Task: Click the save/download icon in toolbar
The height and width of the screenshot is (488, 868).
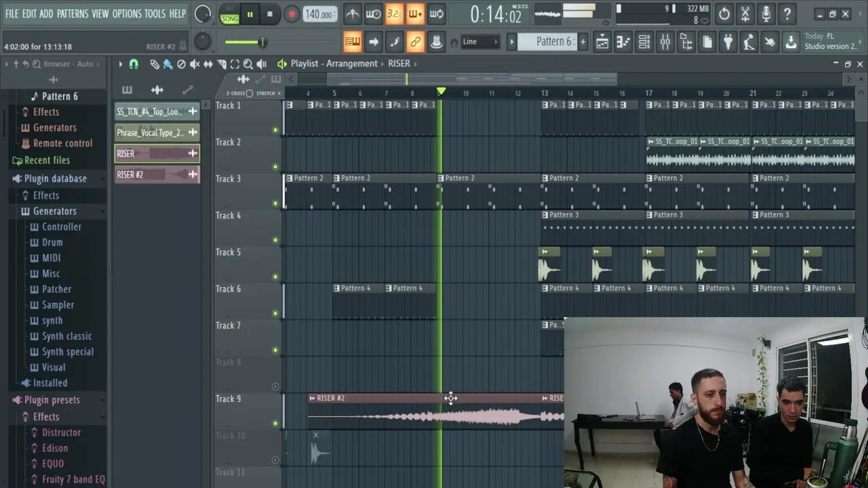Action: 791,42
